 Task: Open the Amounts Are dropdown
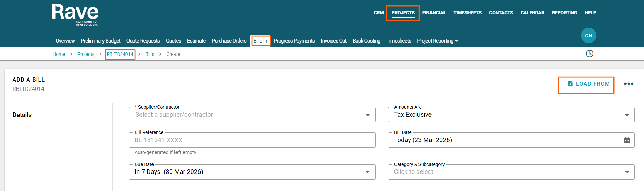[627, 115]
